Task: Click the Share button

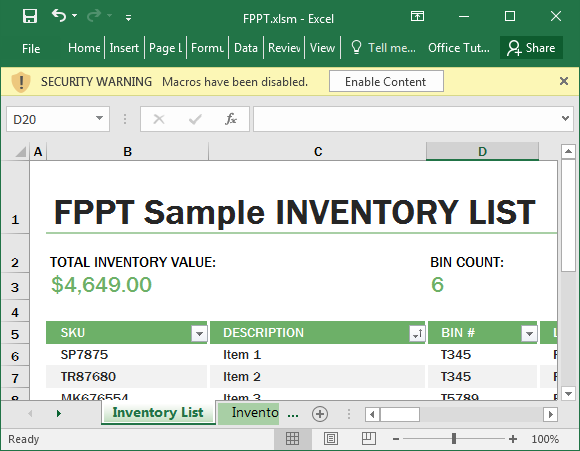Action: 531,48
